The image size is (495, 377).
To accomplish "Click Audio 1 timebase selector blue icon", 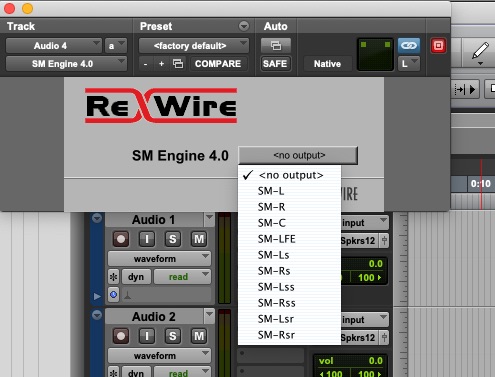I will (113, 295).
